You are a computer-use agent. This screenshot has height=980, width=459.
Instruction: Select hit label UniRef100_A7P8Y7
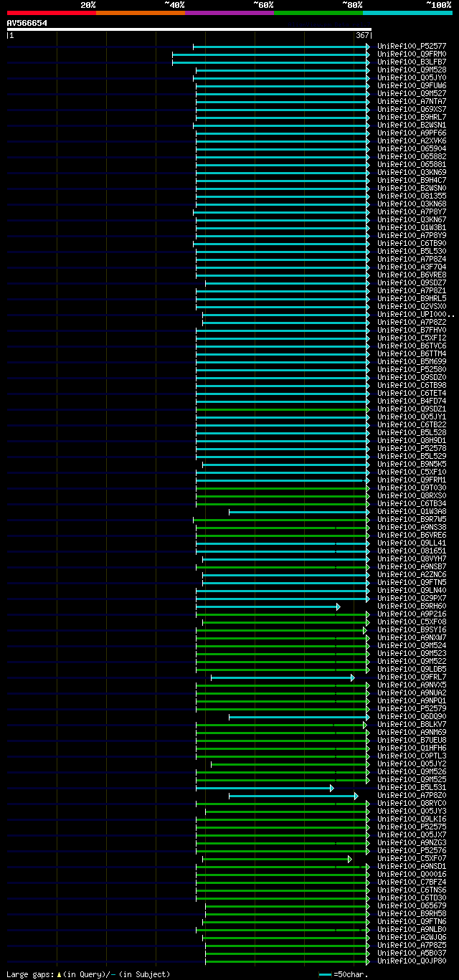(x=412, y=211)
